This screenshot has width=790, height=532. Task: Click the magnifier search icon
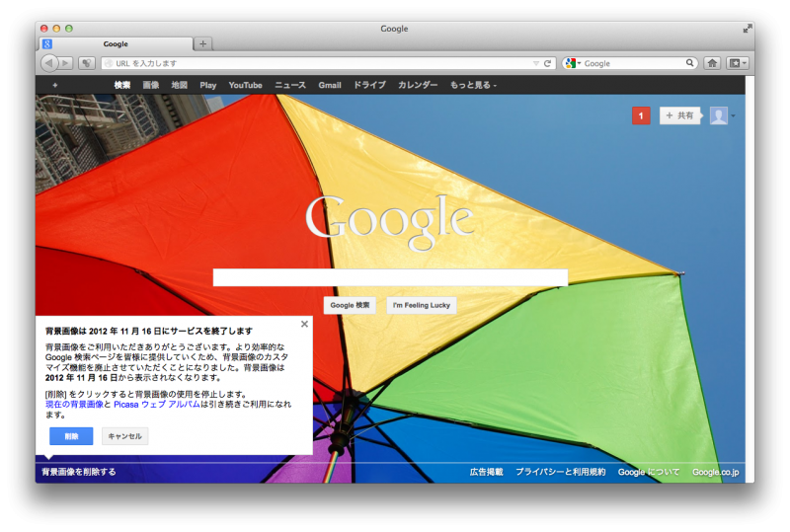click(x=689, y=63)
